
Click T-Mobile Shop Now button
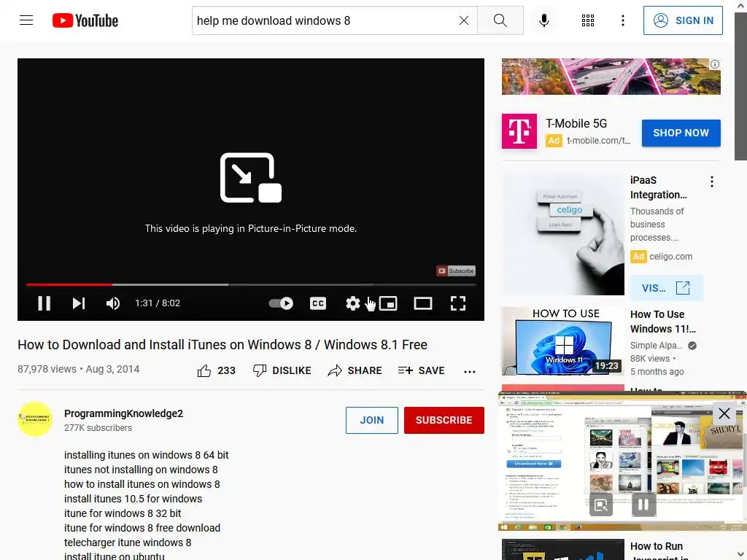point(681,133)
